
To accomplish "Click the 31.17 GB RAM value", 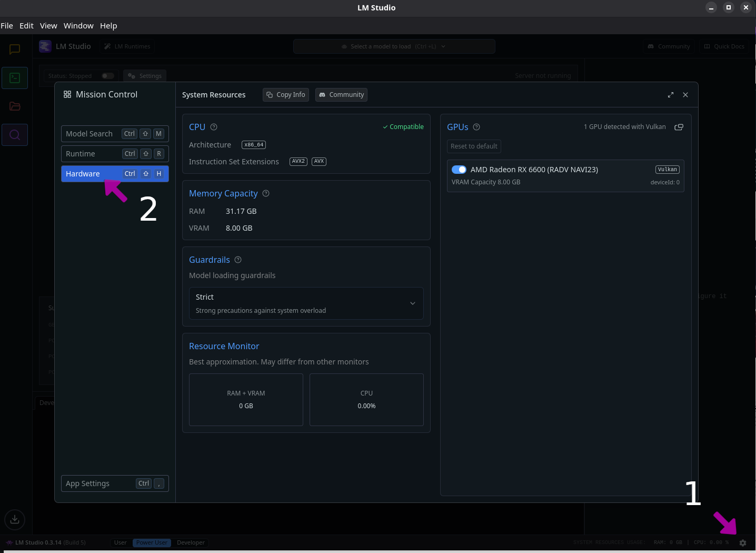I will click(x=241, y=211).
